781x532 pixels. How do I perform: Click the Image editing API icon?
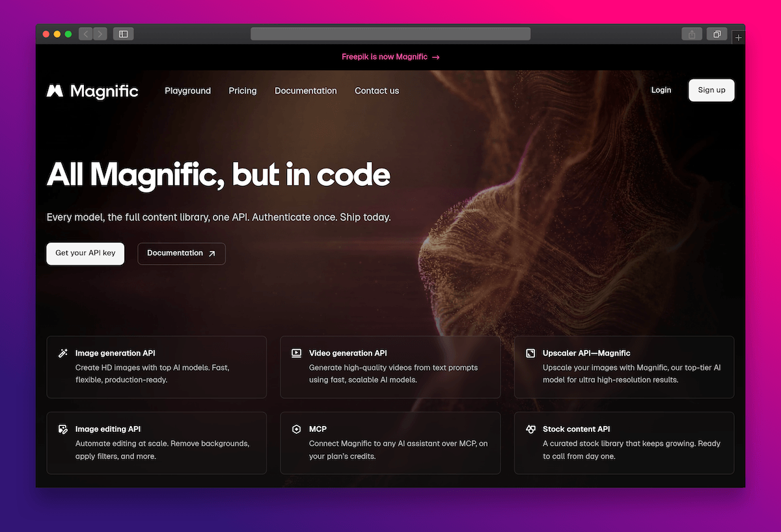tap(63, 429)
